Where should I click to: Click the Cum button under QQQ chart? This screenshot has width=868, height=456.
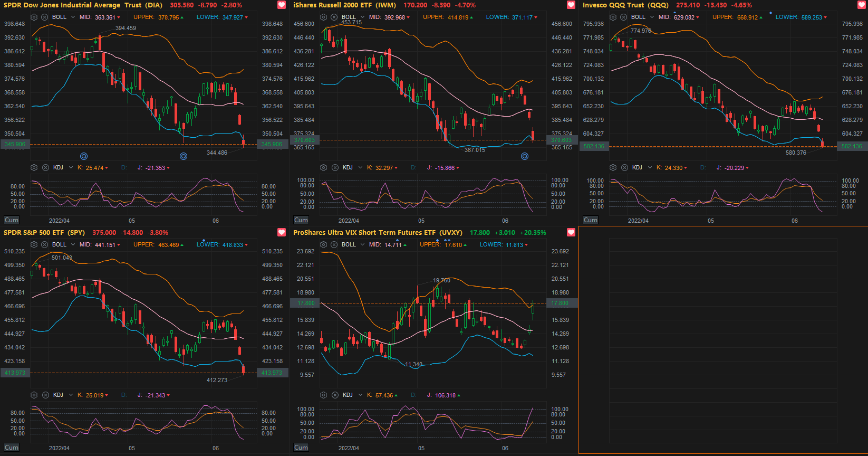pos(591,220)
